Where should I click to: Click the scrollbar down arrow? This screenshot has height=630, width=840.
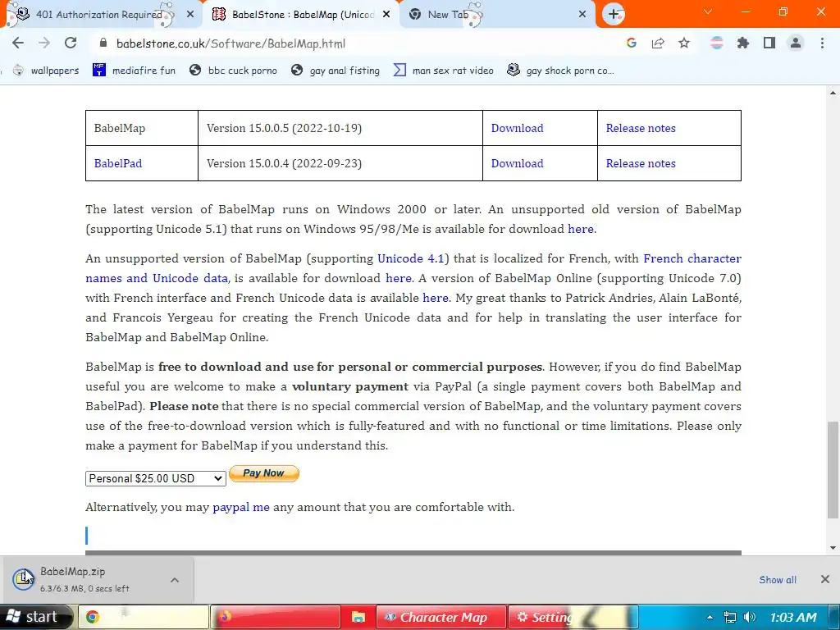point(833,547)
